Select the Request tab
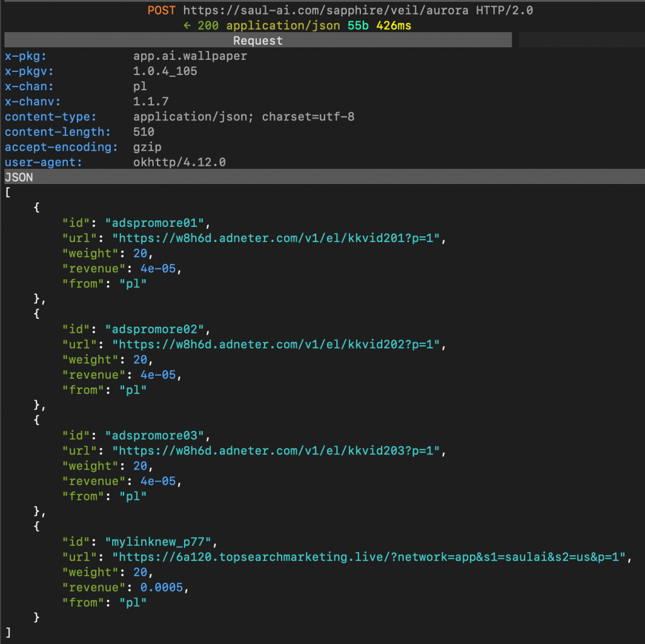The width and height of the screenshot is (645, 644). (x=258, y=40)
